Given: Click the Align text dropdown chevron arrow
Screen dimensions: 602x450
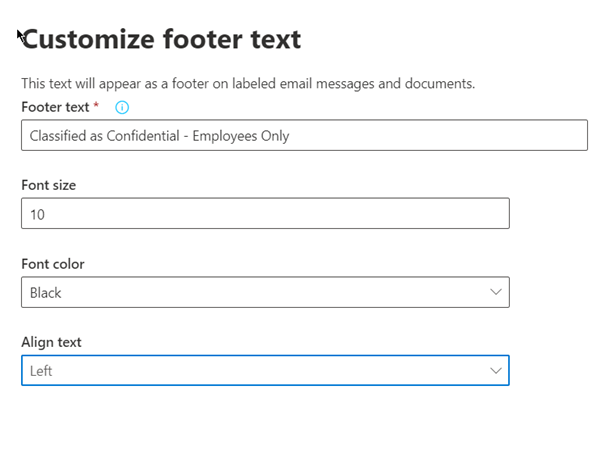Looking at the screenshot, I should coord(495,370).
